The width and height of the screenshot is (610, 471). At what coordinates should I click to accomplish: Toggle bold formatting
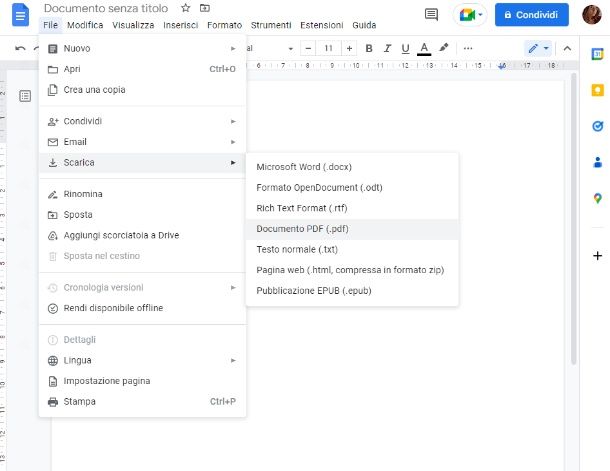pos(369,48)
